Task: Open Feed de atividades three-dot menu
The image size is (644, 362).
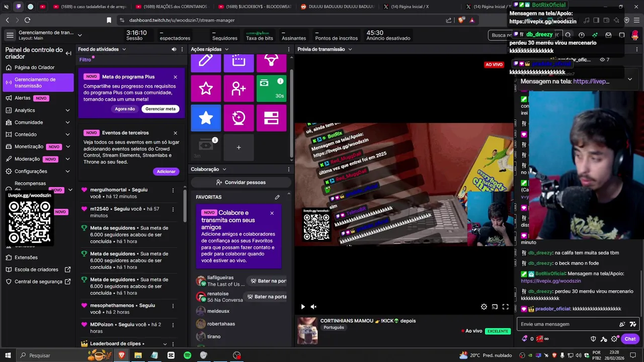Action: pyautogui.click(x=182, y=49)
